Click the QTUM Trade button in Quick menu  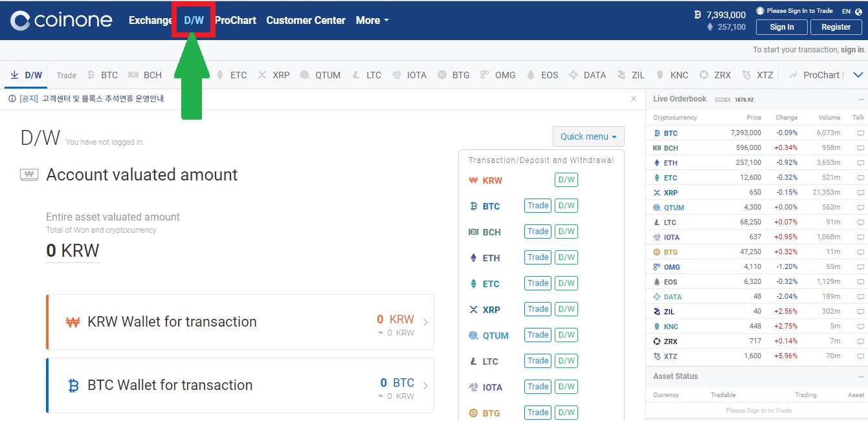[538, 336]
